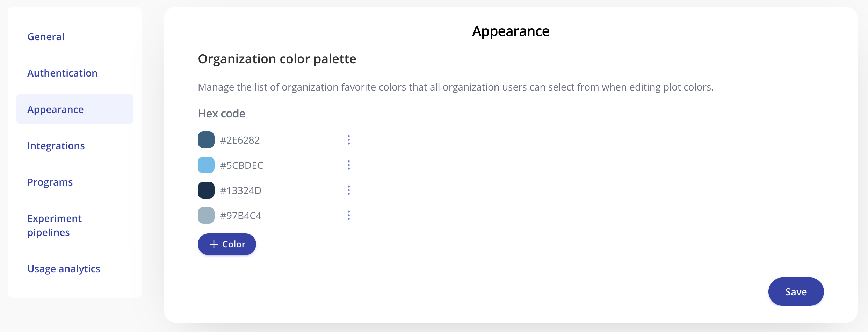Click the #2E6282 color swatch

(206, 140)
